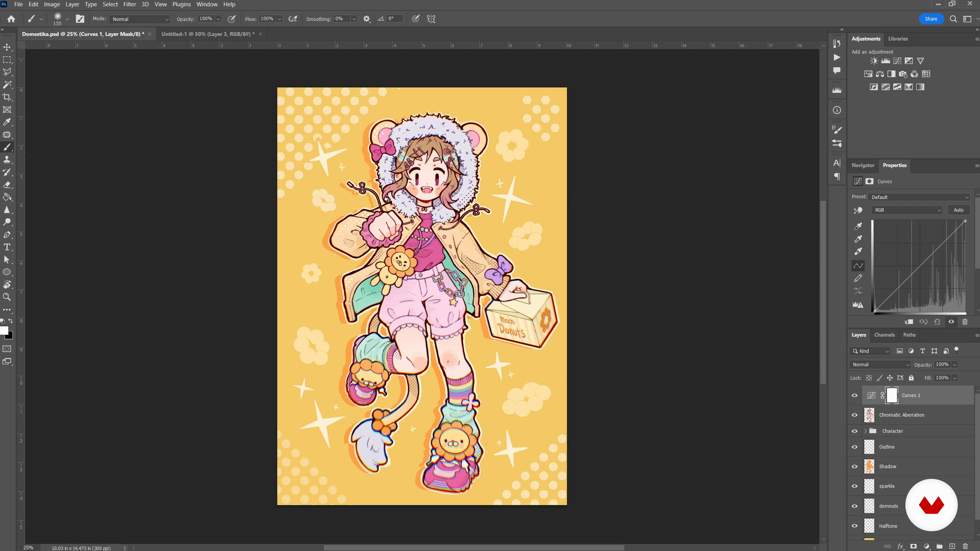Screen dimensions: 980x551
Task: Toggle visibility of the Shadow layer
Action: pyautogui.click(x=854, y=467)
